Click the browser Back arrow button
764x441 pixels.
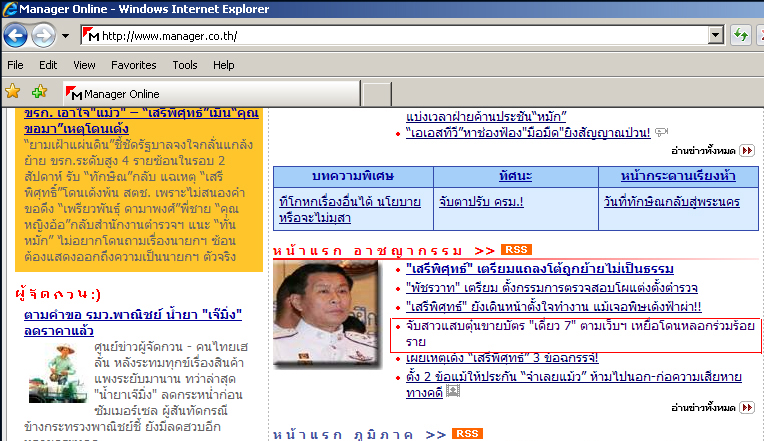pyautogui.click(x=15, y=36)
